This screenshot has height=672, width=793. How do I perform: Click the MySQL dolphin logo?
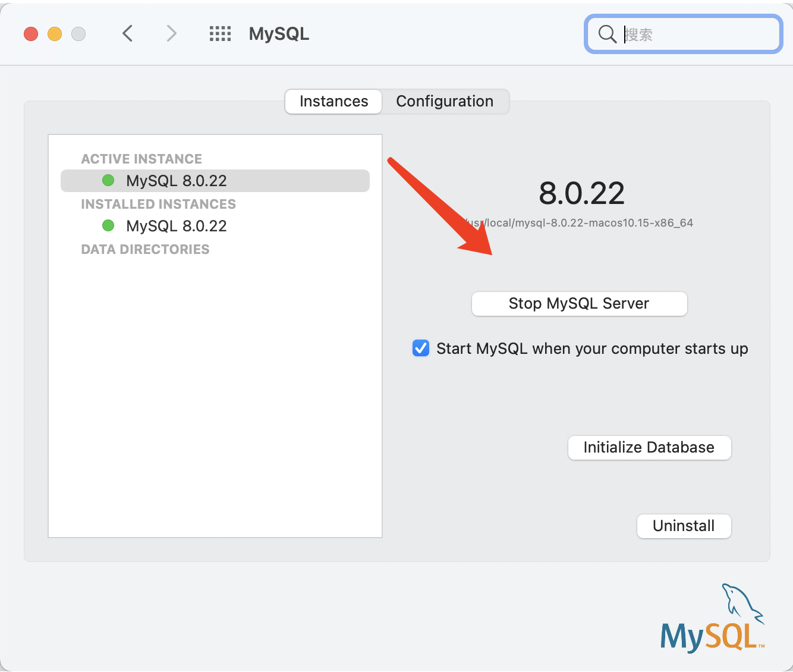pyautogui.click(x=712, y=617)
